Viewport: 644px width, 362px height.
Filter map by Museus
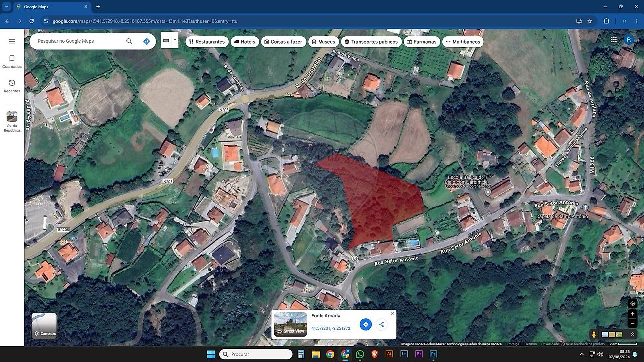[323, 42]
